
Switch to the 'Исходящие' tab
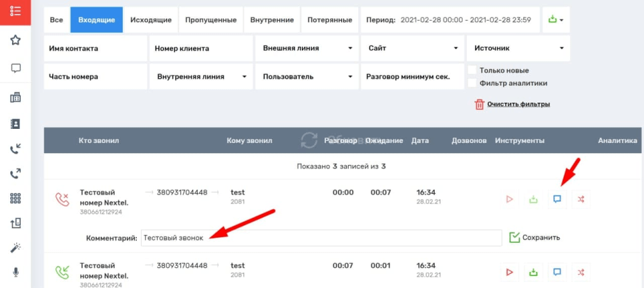pyautogui.click(x=150, y=20)
